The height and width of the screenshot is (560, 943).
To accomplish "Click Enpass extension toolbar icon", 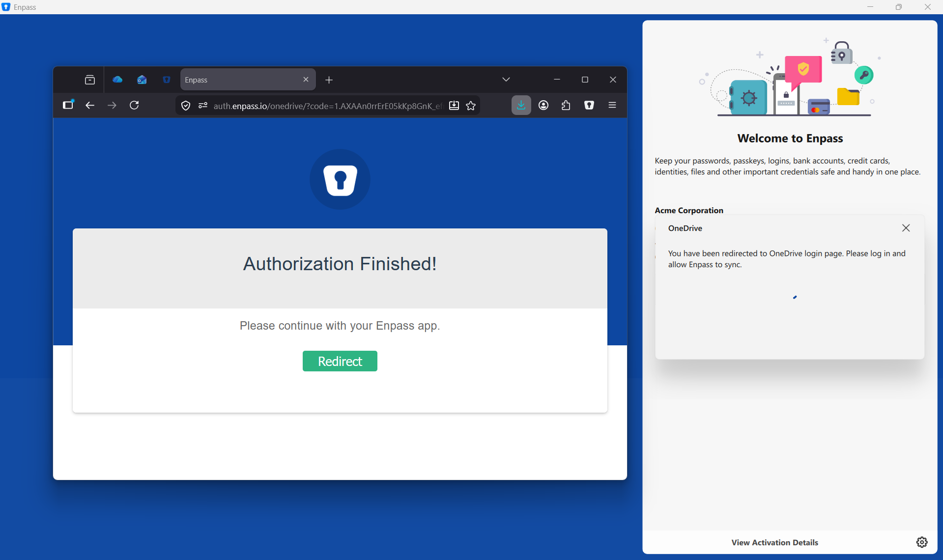I will click(589, 105).
